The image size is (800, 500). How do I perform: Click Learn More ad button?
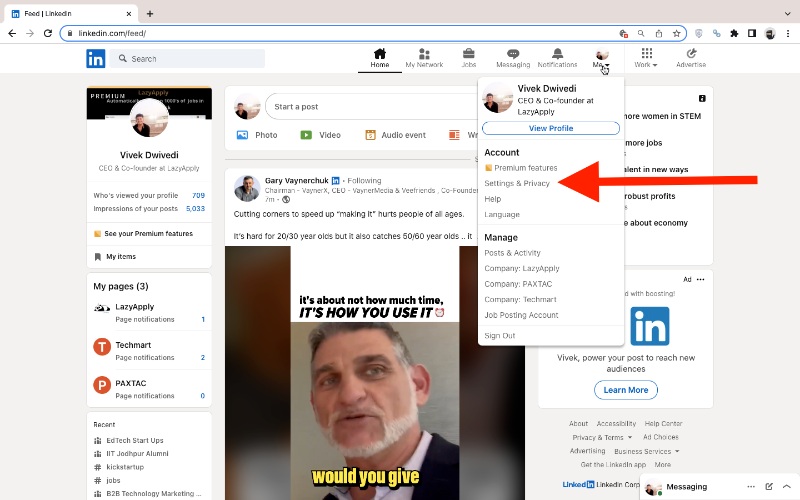[626, 390]
